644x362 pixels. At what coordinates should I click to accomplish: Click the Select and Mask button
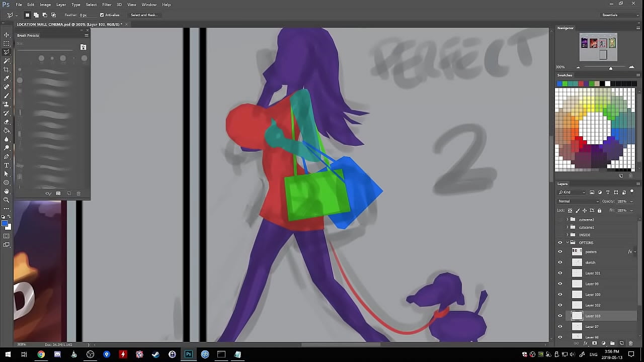(x=144, y=15)
